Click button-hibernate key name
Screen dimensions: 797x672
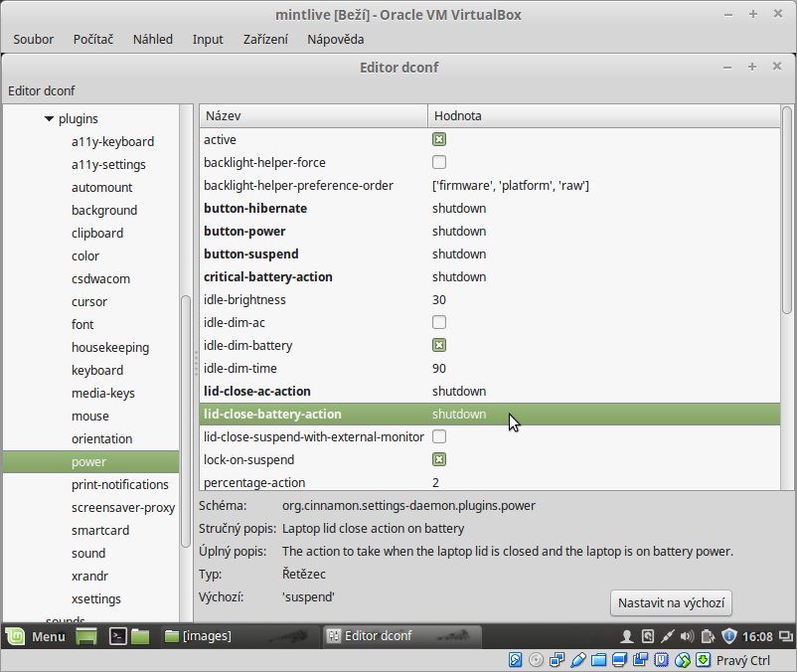tap(255, 209)
